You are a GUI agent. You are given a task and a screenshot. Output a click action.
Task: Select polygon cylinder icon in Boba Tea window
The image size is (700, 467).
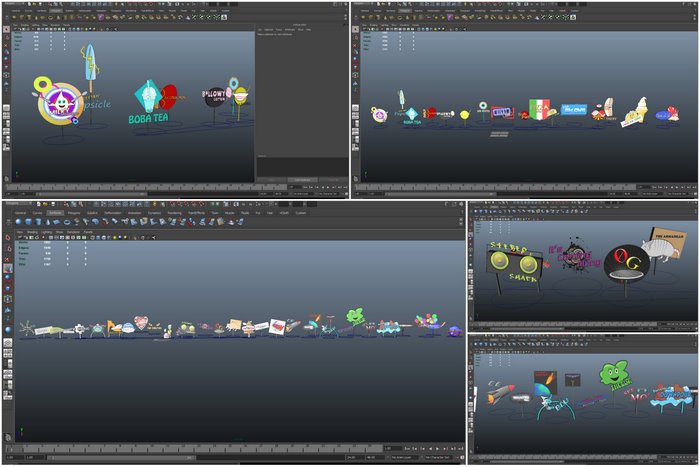coord(28,17)
